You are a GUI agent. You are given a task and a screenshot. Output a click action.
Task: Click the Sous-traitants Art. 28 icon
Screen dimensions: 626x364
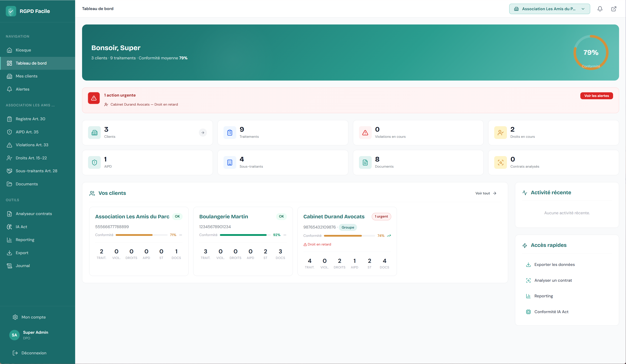(9, 171)
